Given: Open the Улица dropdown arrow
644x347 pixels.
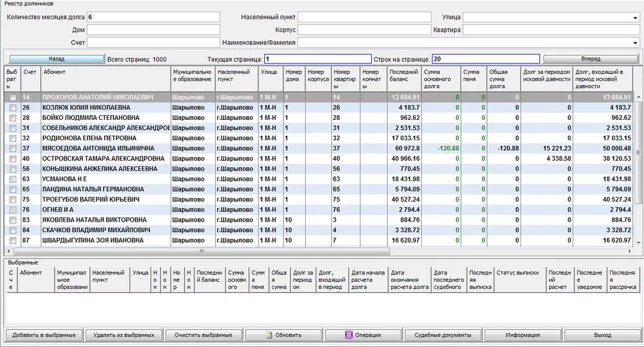Looking at the screenshot, I should [635, 17].
